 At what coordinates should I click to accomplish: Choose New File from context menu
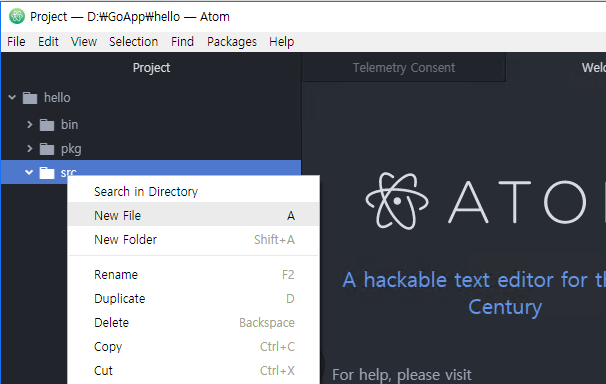(194, 215)
